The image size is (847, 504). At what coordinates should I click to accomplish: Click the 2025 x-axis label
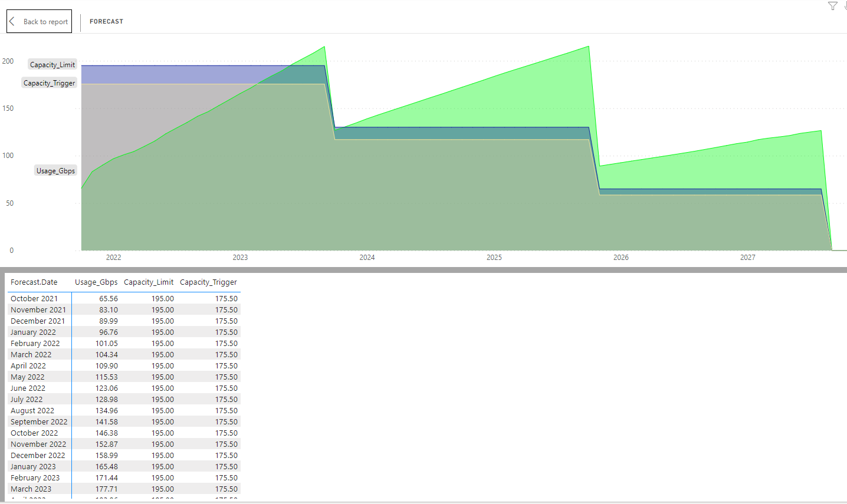[x=494, y=258]
